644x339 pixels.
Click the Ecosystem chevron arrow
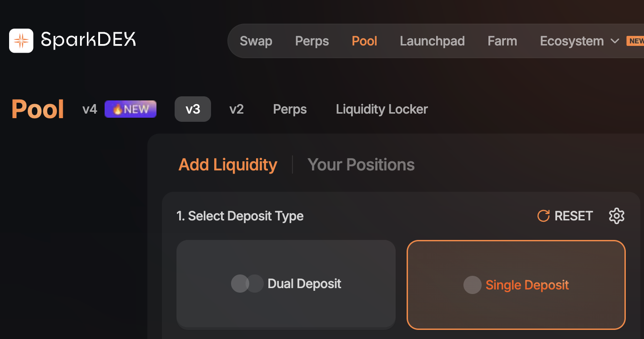615,41
